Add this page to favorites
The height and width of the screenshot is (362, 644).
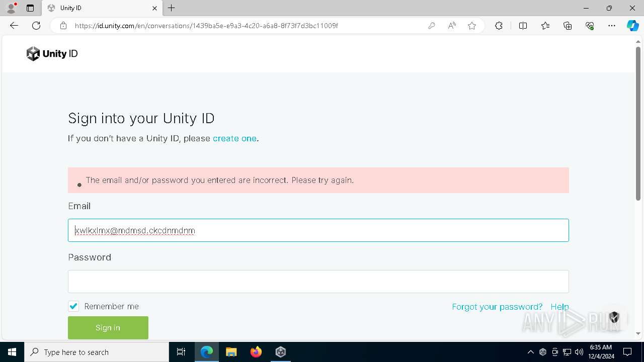(x=472, y=26)
